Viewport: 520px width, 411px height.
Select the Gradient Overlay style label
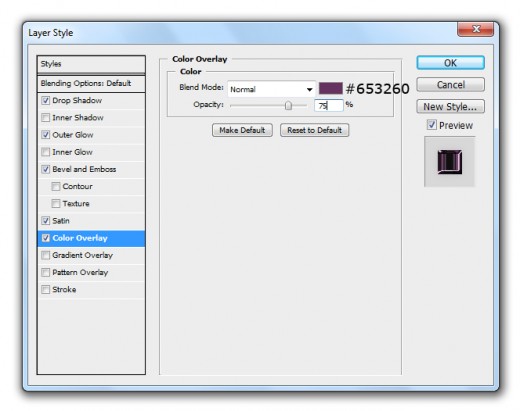pos(83,255)
